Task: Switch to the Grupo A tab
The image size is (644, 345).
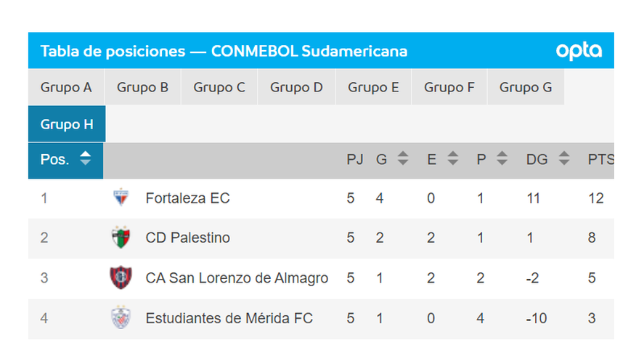Action: (x=66, y=88)
